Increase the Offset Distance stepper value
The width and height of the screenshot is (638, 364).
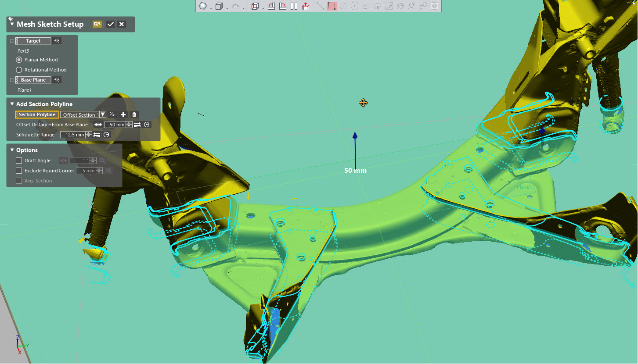[x=129, y=123]
